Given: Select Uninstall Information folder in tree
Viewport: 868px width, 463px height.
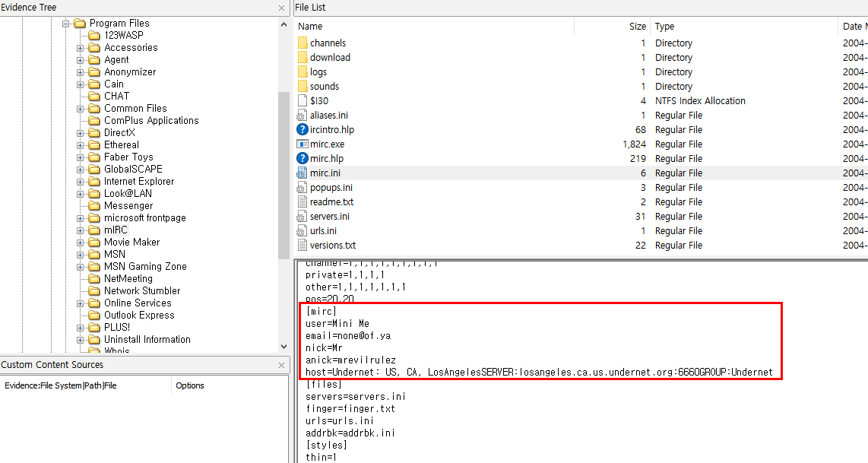Looking at the screenshot, I should (x=147, y=340).
